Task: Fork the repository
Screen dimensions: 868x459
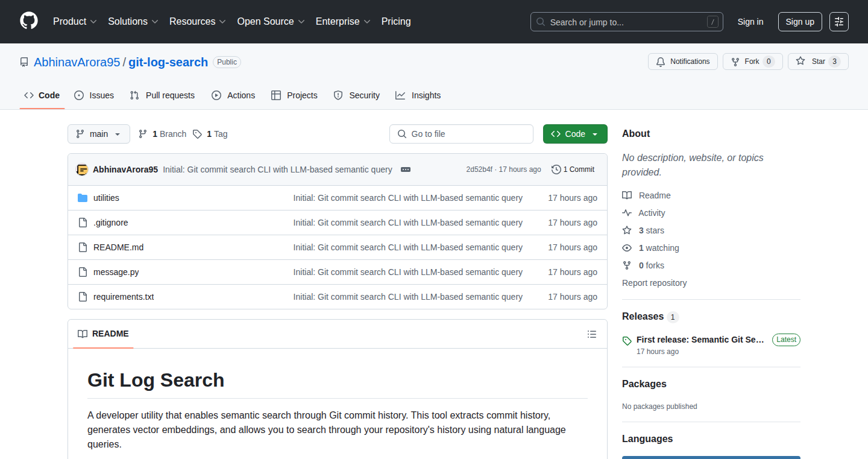Action: point(752,62)
